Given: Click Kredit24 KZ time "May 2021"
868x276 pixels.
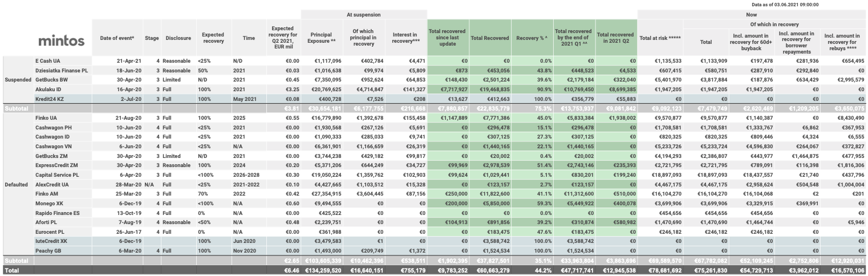Looking at the screenshot, I should (x=245, y=100).
